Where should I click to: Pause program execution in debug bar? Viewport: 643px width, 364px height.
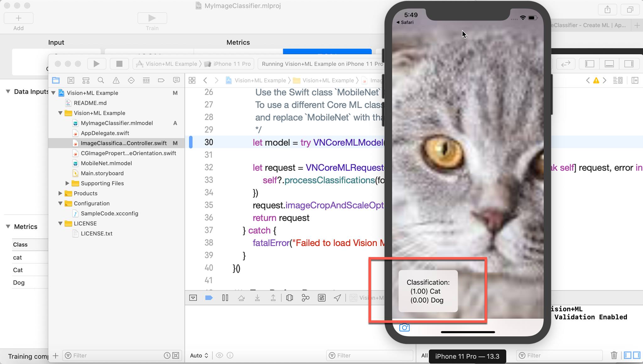(x=225, y=298)
